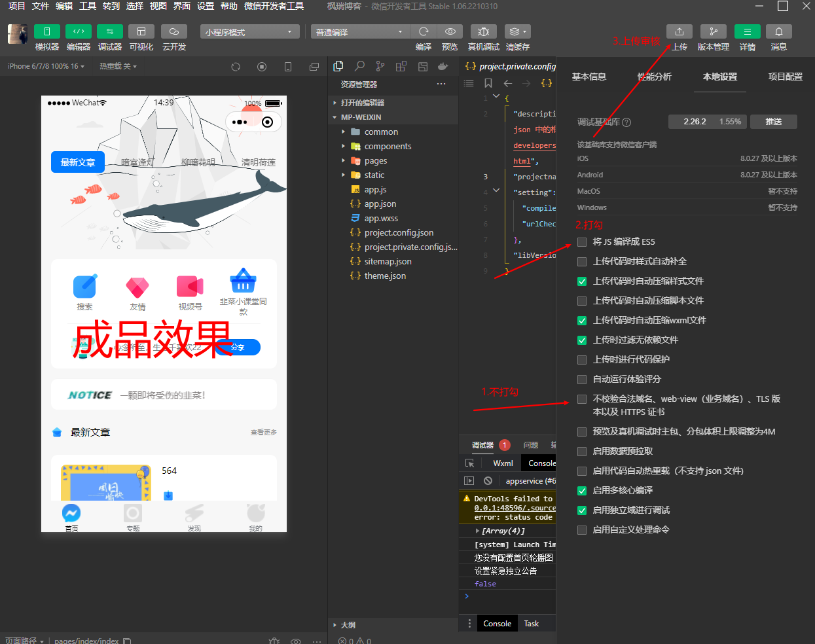Open the clear cache (清缓存) button
Viewport: 815px width, 644px height.
coord(517,31)
